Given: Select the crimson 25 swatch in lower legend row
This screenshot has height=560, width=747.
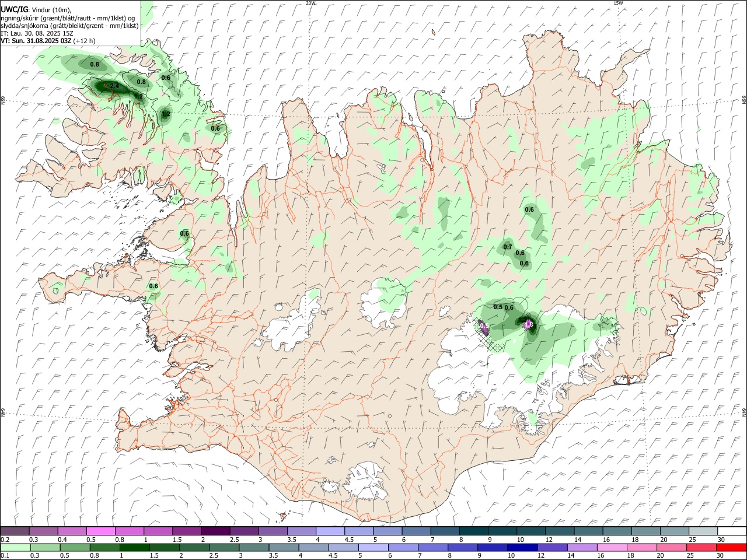Looking at the screenshot, I should tap(701, 547).
